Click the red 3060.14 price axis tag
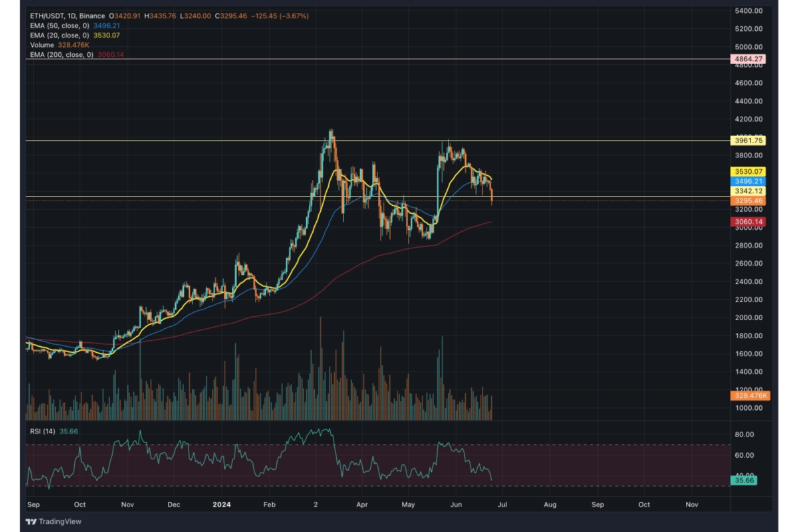The height and width of the screenshot is (532, 798). click(x=749, y=221)
